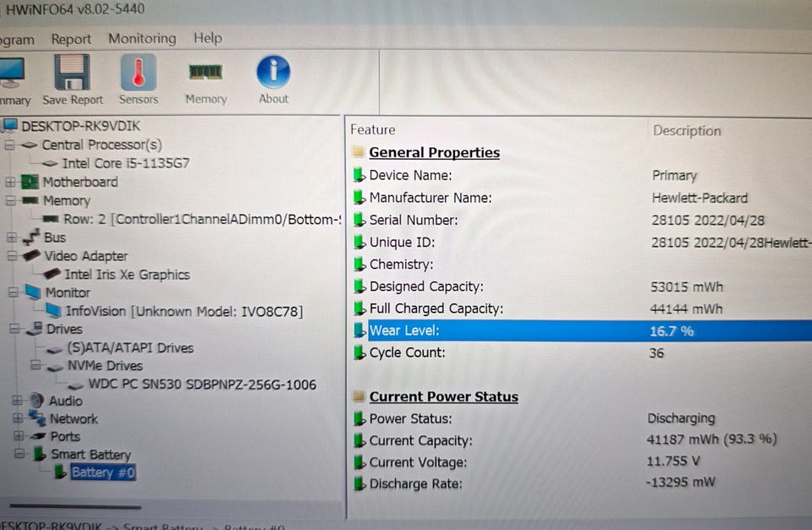Select the Full Charged Capacity row
812x530 pixels.
[x=581, y=309]
